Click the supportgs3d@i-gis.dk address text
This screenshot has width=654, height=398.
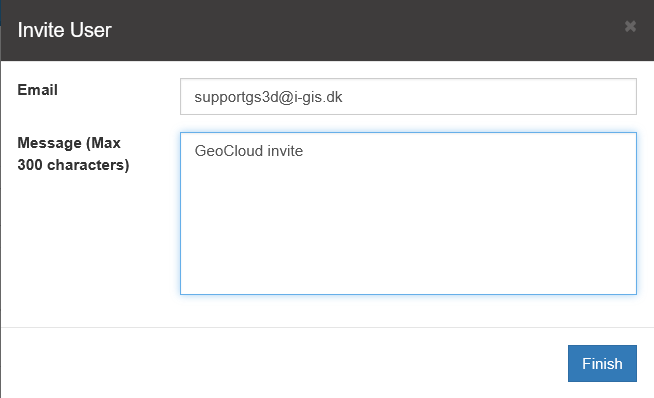click(268, 97)
